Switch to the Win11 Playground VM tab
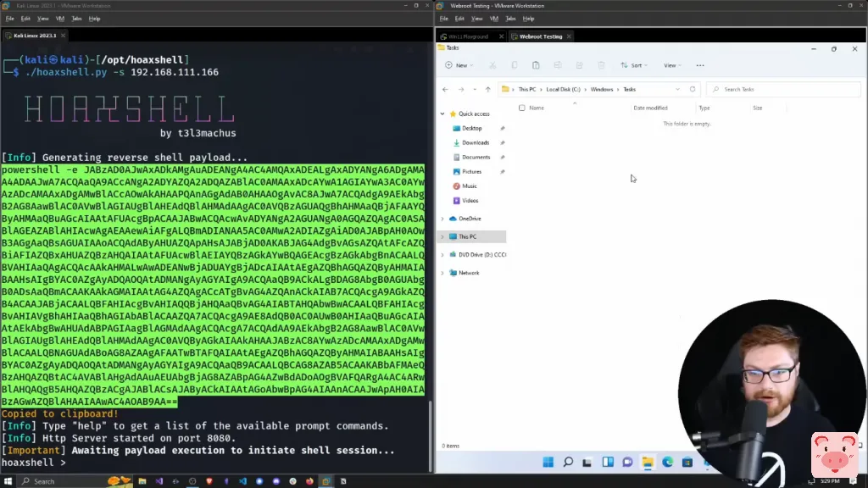 (468, 36)
